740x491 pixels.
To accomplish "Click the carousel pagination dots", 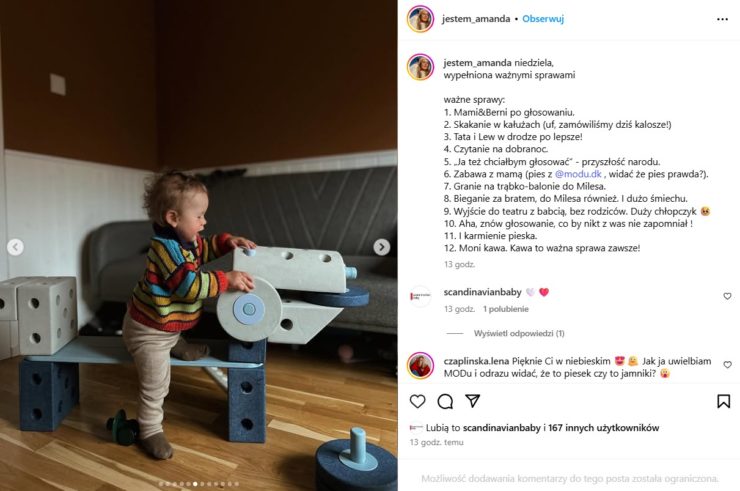I will point(199,484).
